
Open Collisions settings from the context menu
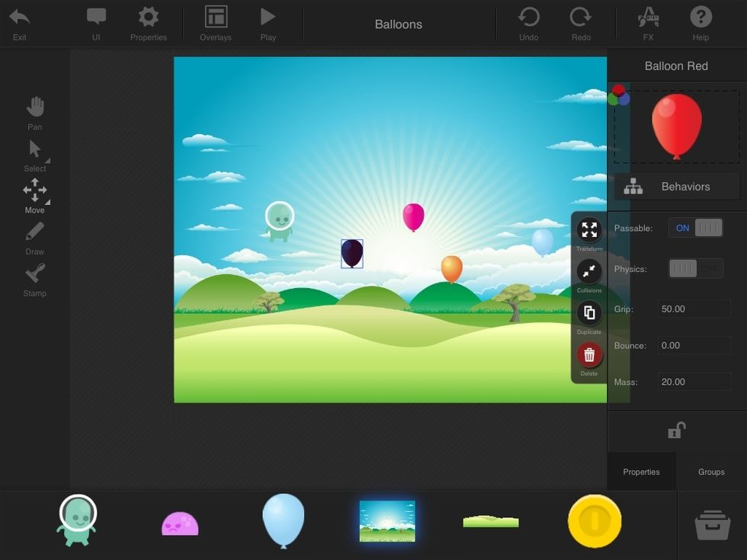coord(588,271)
